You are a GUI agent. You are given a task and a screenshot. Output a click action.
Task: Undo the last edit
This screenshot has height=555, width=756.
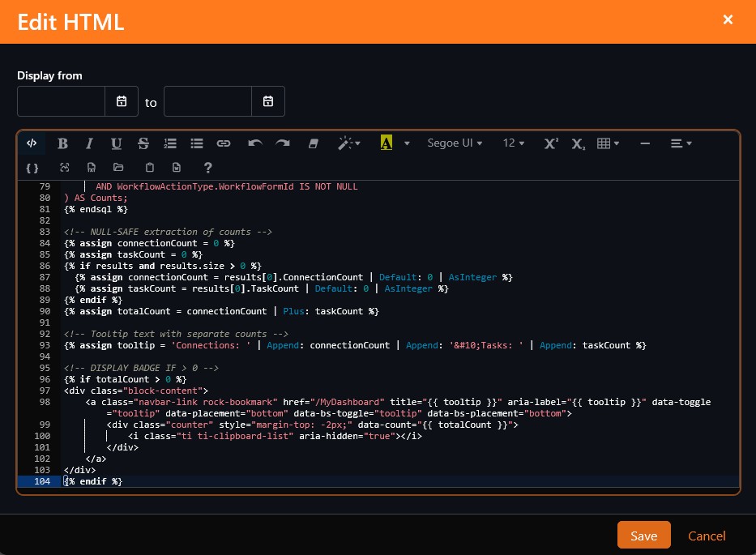pyautogui.click(x=255, y=143)
